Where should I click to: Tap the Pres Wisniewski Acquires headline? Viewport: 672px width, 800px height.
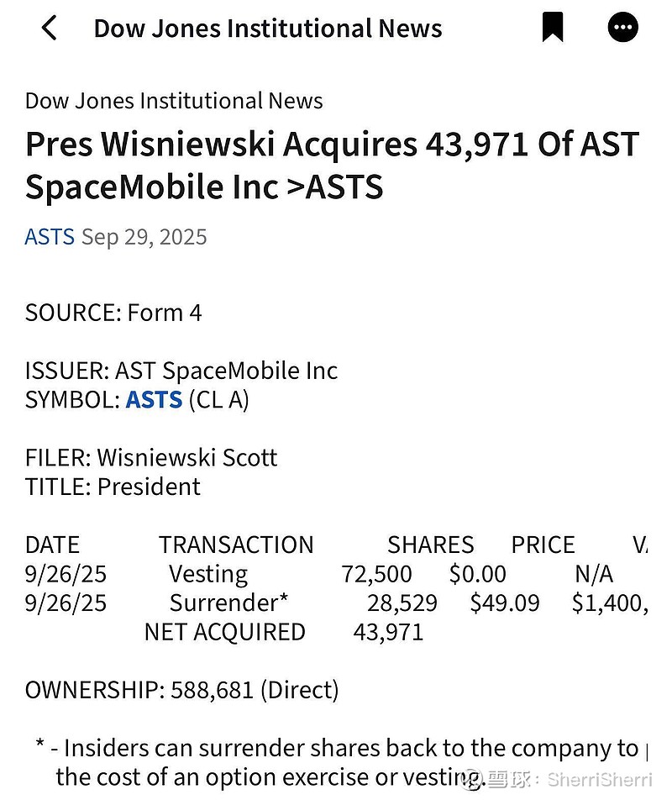(x=332, y=166)
